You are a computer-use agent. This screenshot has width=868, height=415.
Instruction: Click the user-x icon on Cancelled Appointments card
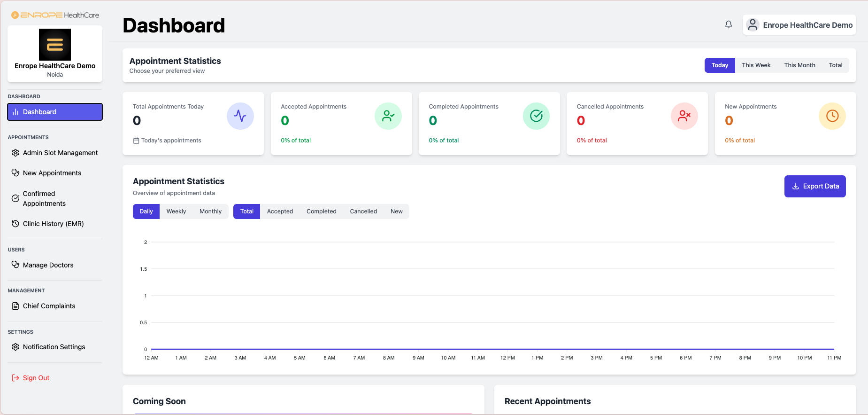point(684,116)
